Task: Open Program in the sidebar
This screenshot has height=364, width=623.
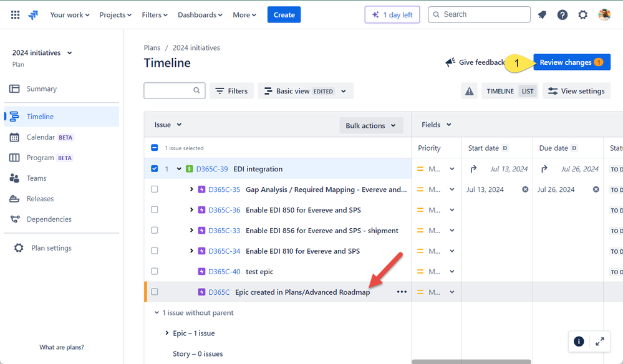Action: pos(62,158)
